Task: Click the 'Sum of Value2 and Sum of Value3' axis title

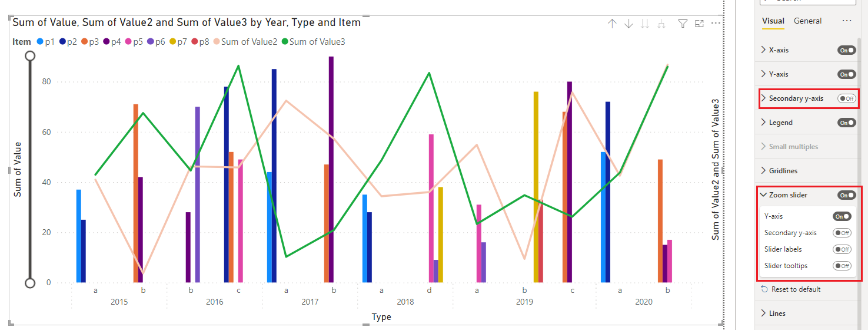Action: tap(716, 169)
